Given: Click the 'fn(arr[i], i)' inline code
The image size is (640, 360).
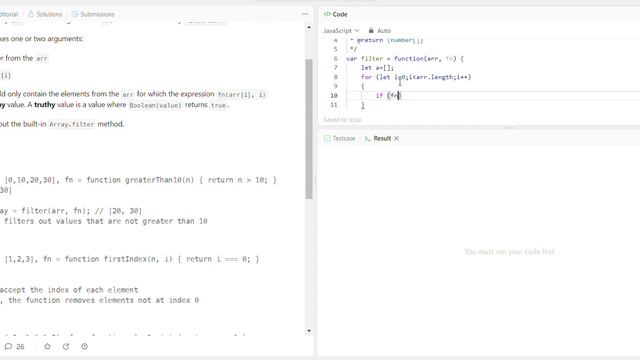Looking at the screenshot, I should pyautogui.click(x=242, y=95).
